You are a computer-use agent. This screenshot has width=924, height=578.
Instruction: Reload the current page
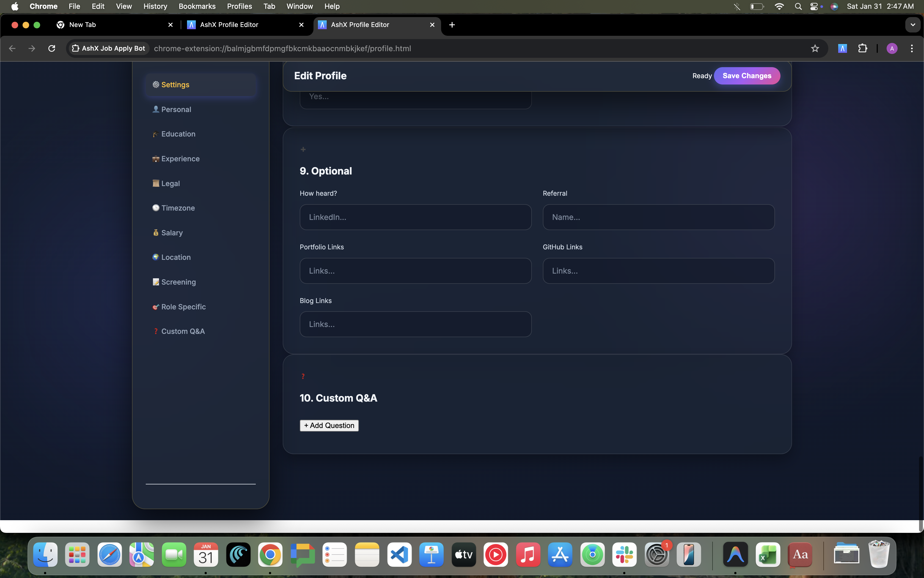pos(51,48)
